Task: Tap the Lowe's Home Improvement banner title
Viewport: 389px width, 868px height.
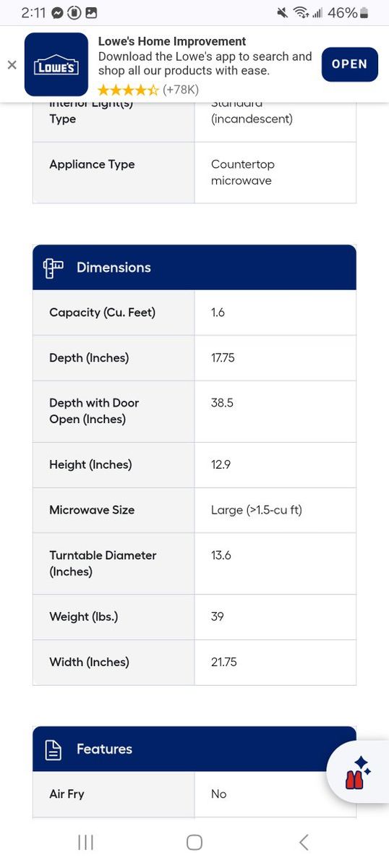Action: (172, 41)
